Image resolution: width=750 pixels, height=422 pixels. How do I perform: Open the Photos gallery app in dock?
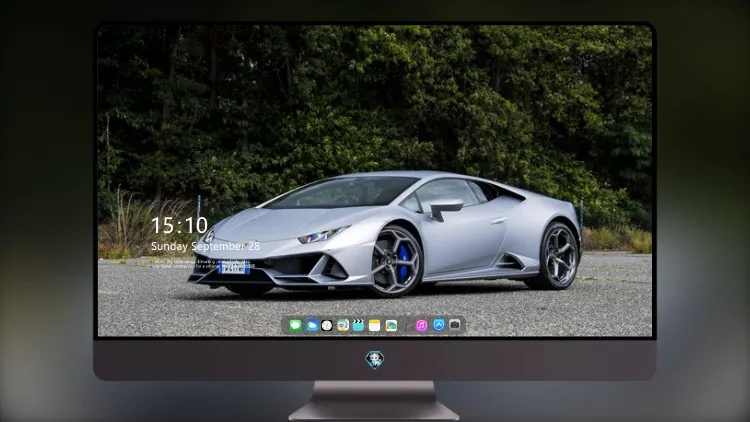(x=391, y=325)
